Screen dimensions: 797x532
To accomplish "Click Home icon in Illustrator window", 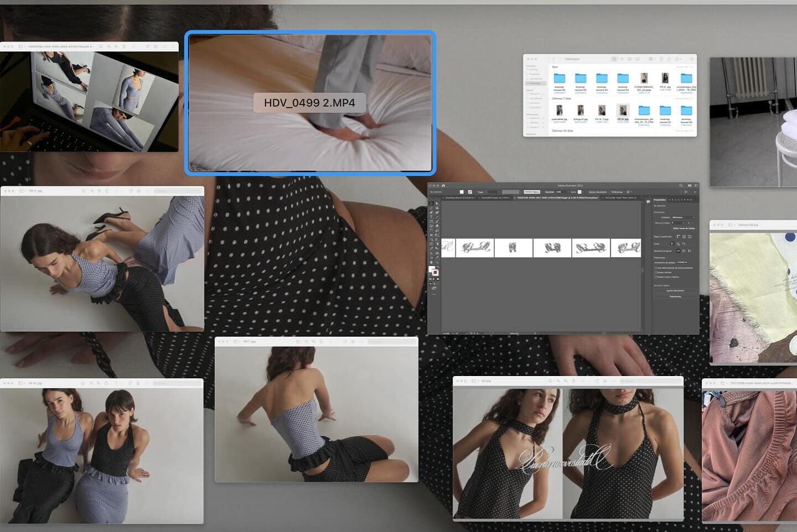I will [x=443, y=185].
